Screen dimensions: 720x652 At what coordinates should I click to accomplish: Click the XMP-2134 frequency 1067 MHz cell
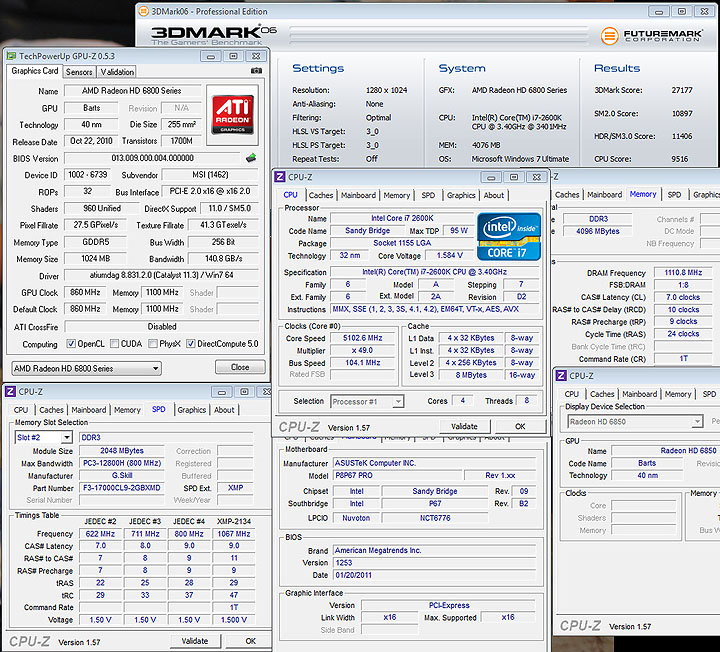click(234, 534)
